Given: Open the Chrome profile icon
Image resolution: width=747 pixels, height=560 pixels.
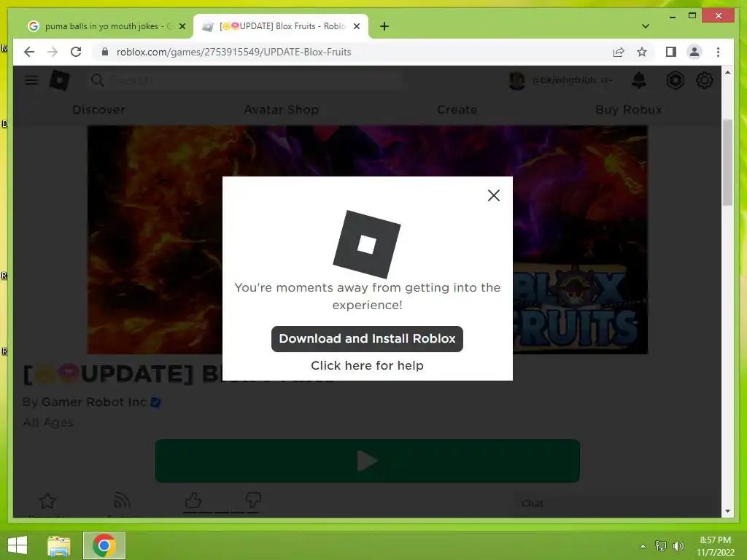Looking at the screenshot, I should pos(694,52).
